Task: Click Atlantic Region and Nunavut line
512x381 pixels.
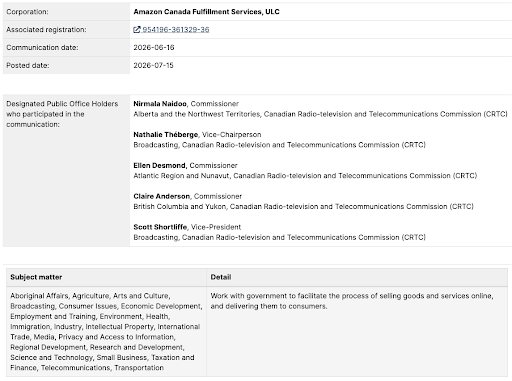Action: pos(305,176)
